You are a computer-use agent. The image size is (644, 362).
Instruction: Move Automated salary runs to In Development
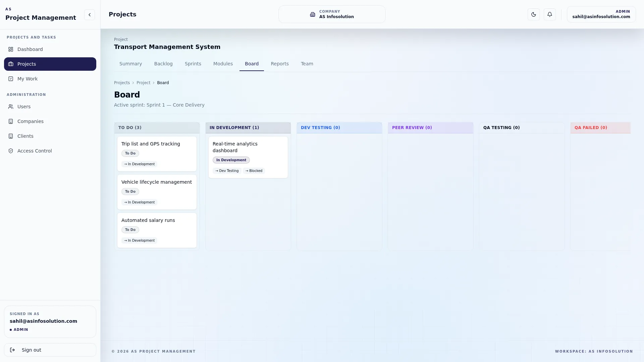tap(139, 241)
